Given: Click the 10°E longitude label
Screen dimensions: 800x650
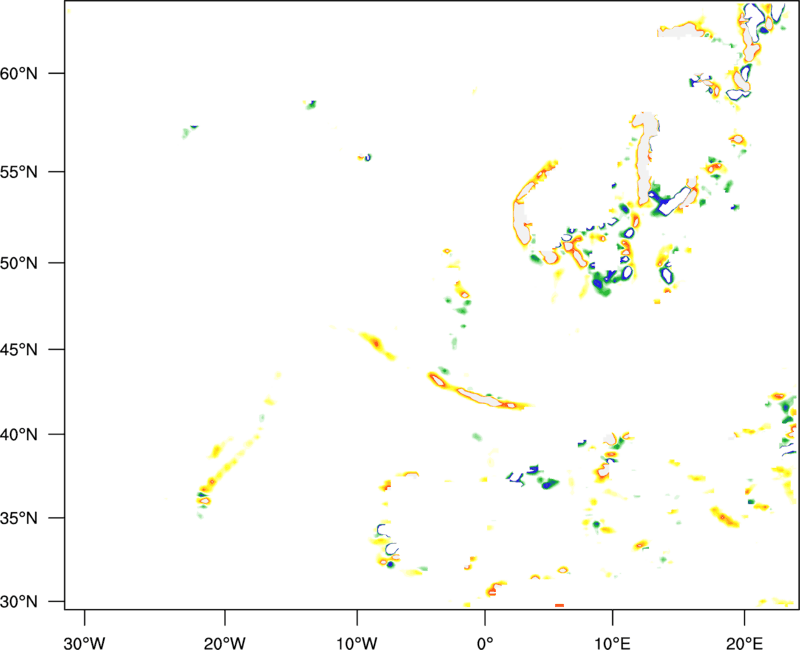Looking at the screenshot, I should pos(612,643).
